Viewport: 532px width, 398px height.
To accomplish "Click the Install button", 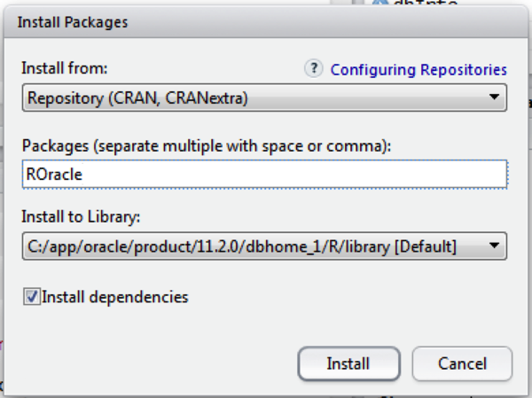I will [348, 363].
